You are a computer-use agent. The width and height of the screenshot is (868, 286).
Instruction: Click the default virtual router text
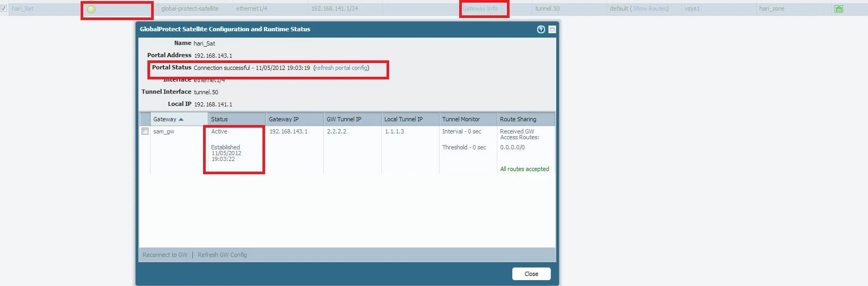pyautogui.click(x=619, y=8)
